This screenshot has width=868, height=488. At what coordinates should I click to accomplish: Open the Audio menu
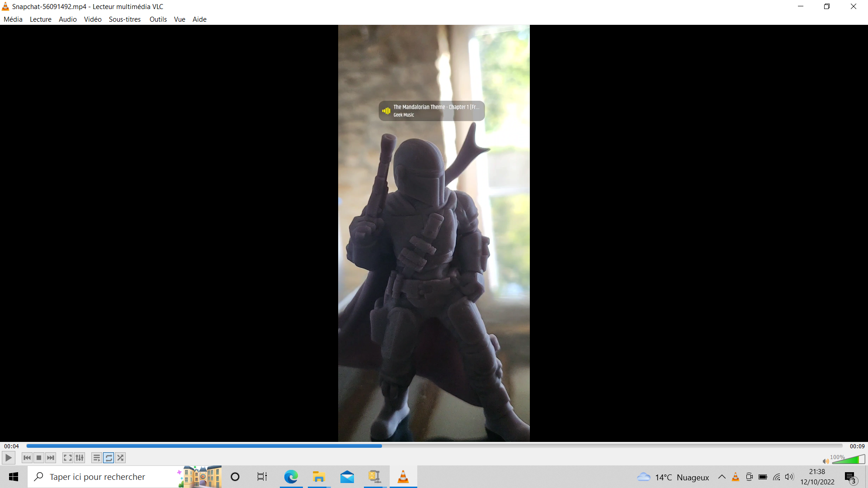(x=68, y=19)
